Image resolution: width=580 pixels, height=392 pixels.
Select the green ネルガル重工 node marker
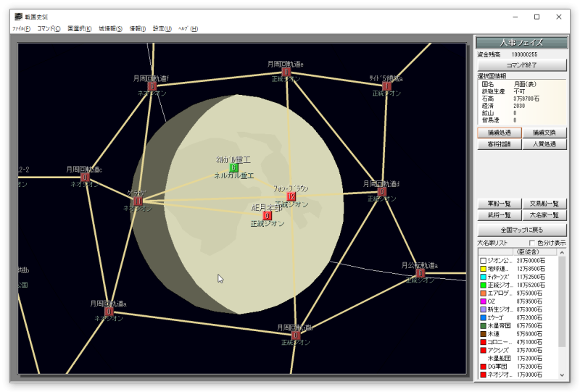click(x=233, y=168)
